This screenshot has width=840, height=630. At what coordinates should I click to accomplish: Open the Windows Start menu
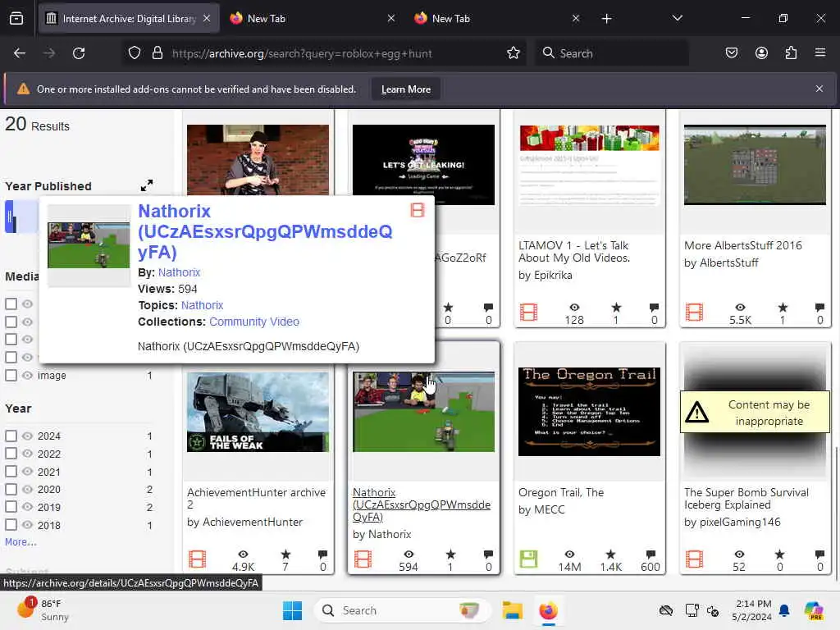point(293,610)
